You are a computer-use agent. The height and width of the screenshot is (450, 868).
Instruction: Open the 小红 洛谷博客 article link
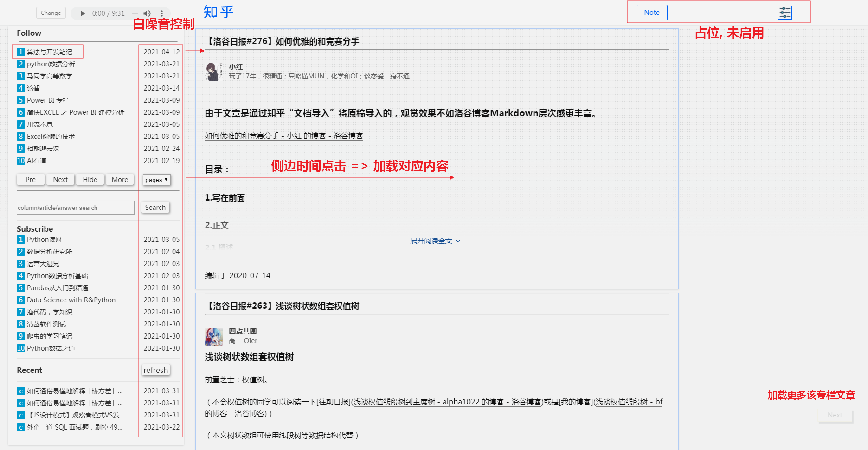283,136
